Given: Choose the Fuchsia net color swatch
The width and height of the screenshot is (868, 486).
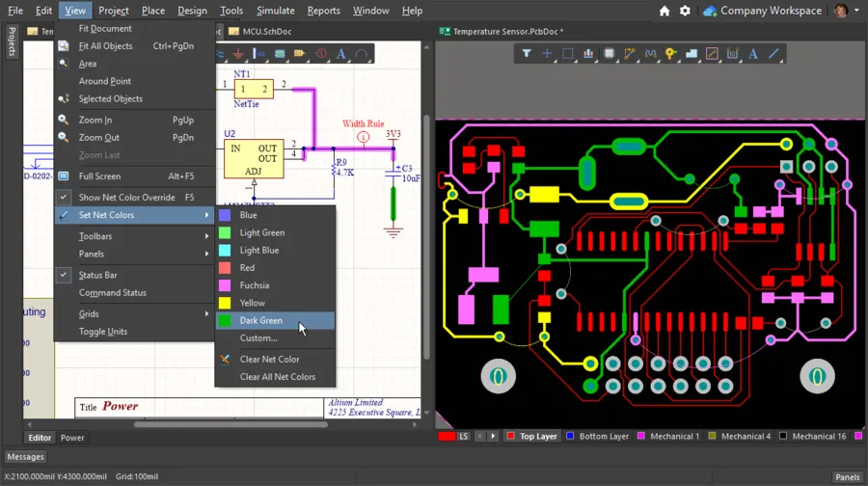Looking at the screenshot, I should click(255, 285).
